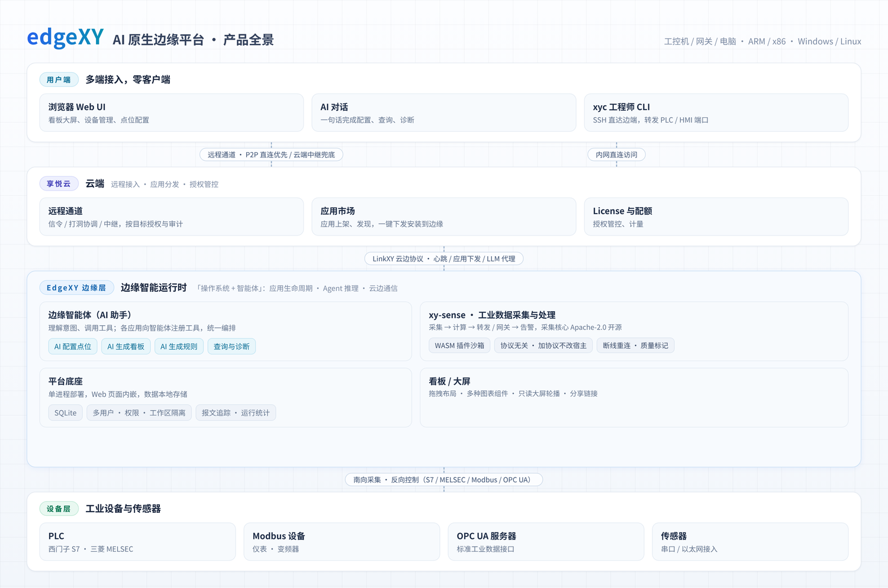888x588 pixels.
Task: Select the 内网直连访问 connector label
Action: 616,154
